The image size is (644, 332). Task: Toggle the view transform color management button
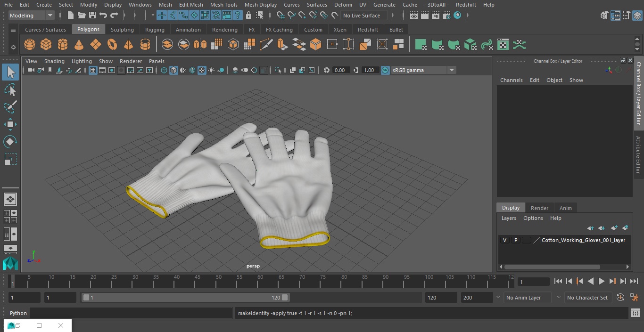[x=385, y=70]
